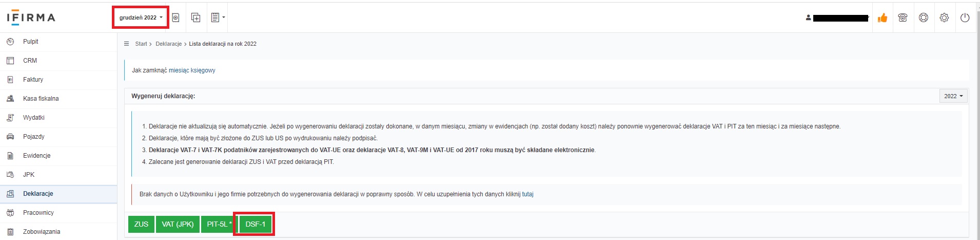980x240 pixels.
Task: Click the thumbs-up icon
Action: [x=883, y=18]
